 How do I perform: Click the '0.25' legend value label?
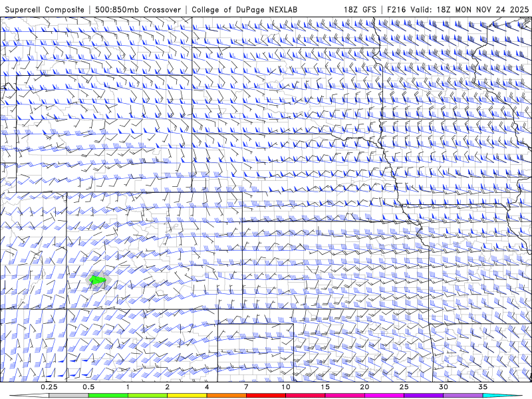click(x=49, y=387)
